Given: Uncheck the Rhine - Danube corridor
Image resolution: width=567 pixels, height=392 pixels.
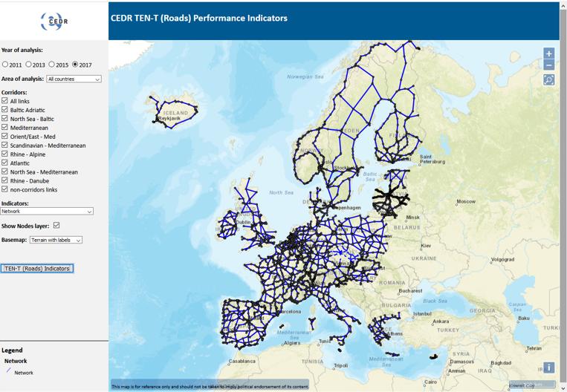Looking at the screenshot, I should pyautogui.click(x=4, y=180).
